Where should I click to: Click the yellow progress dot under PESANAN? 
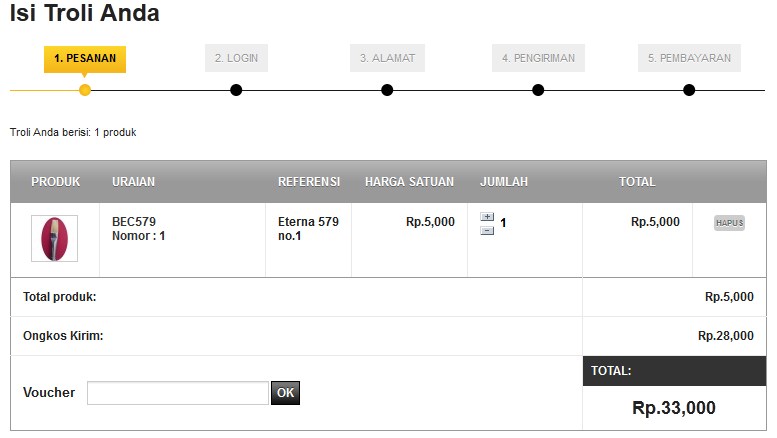[85, 90]
